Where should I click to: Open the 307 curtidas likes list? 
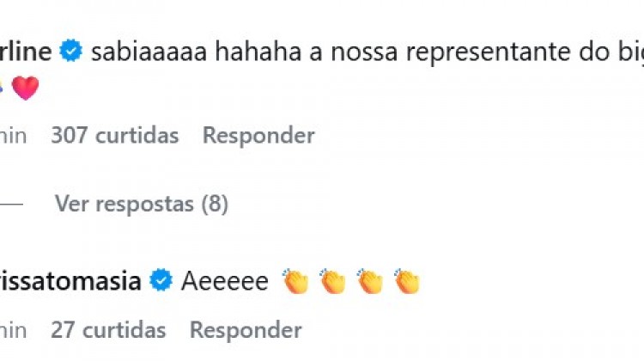coord(114,135)
